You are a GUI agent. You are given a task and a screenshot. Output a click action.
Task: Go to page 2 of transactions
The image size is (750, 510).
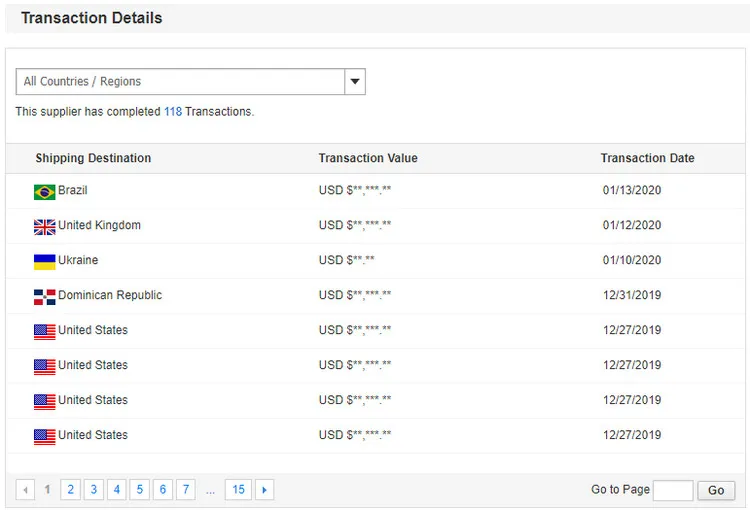[70, 490]
